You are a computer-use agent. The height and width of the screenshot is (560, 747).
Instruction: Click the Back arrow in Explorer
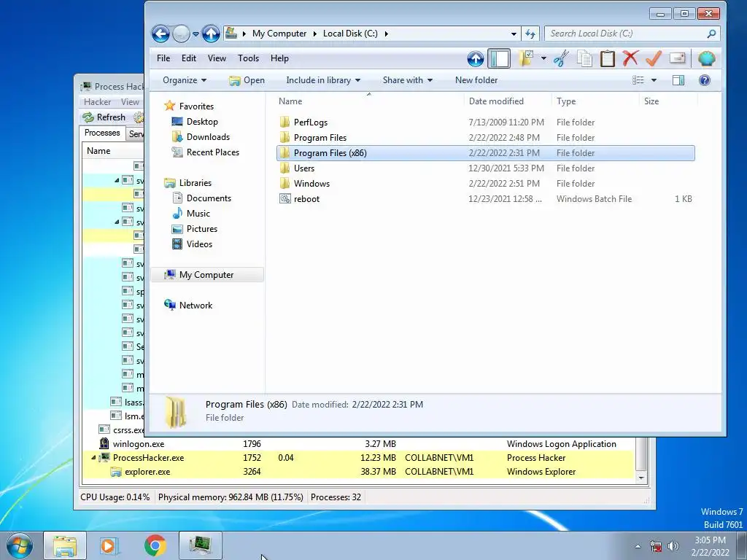coord(161,34)
